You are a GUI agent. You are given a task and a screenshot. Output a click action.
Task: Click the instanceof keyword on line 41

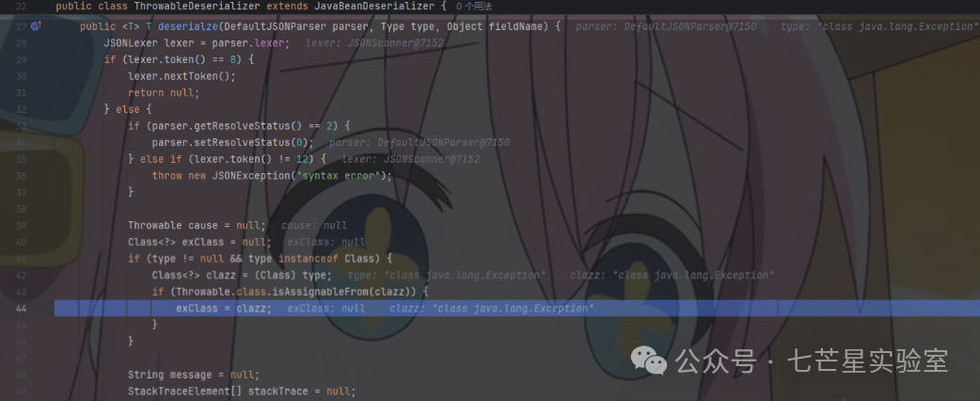(x=308, y=258)
